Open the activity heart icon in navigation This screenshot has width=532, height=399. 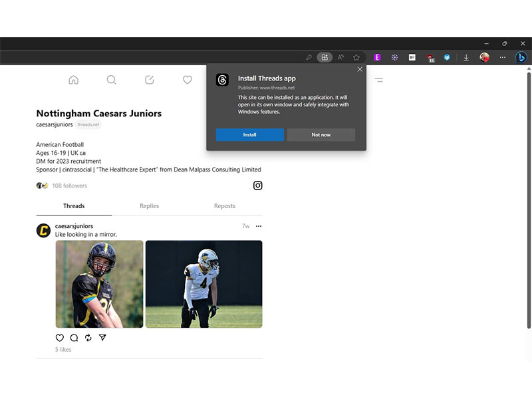click(188, 80)
